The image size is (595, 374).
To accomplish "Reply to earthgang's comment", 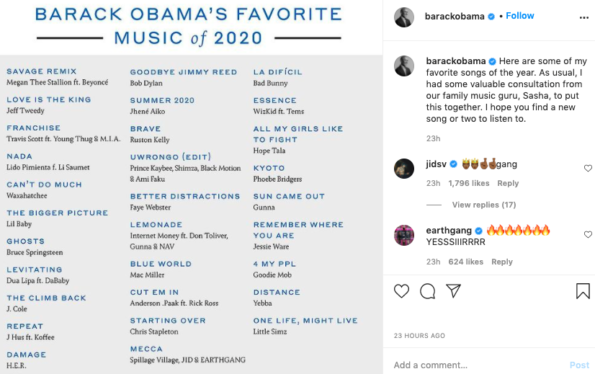I will [x=502, y=262].
